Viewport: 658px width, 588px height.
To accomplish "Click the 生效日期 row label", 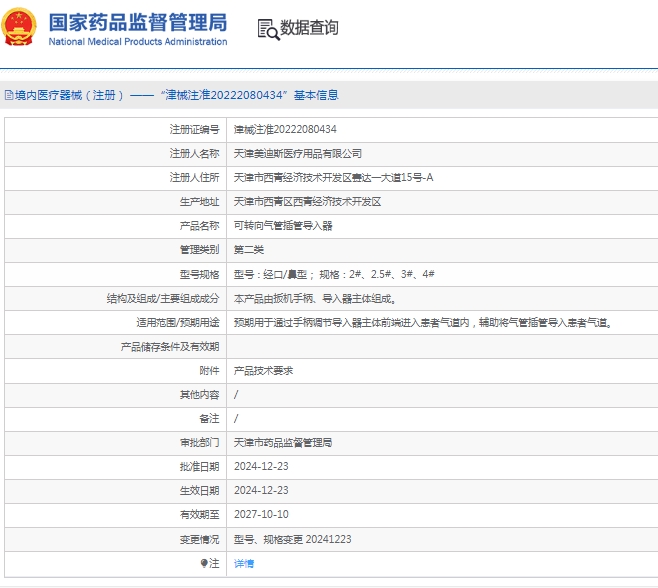I will (199, 490).
